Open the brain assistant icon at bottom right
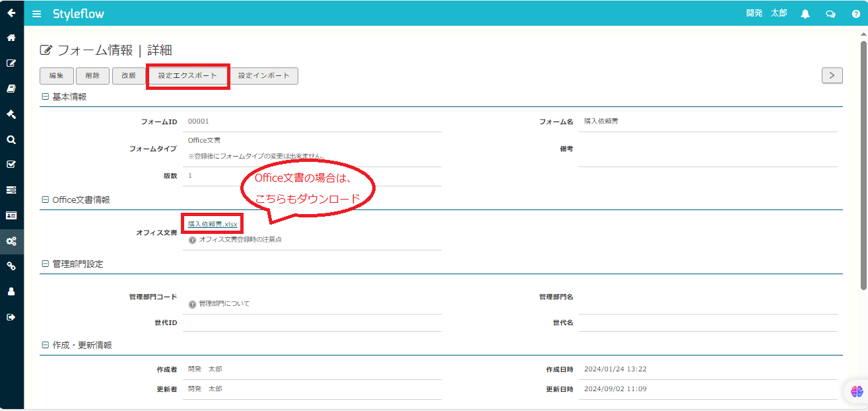Viewport: 868px width, 411px height. pyautogui.click(x=857, y=391)
